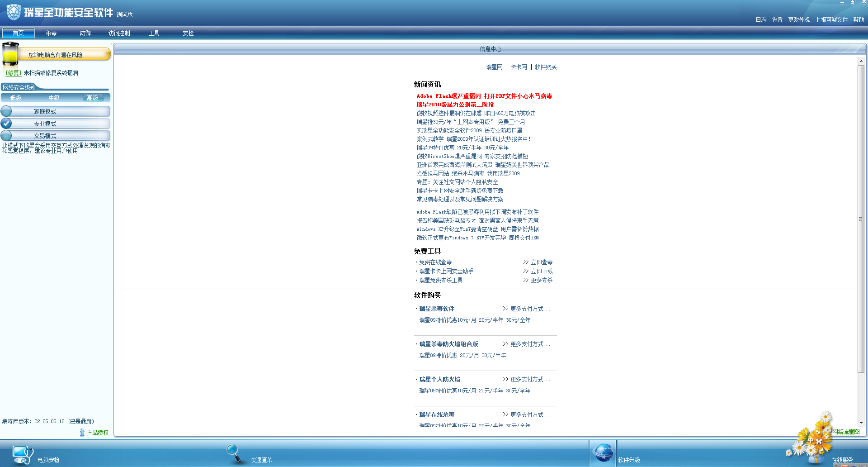868x467 pixels.
Task: Click 更改外观 to change skin
Action: (799, 19)
